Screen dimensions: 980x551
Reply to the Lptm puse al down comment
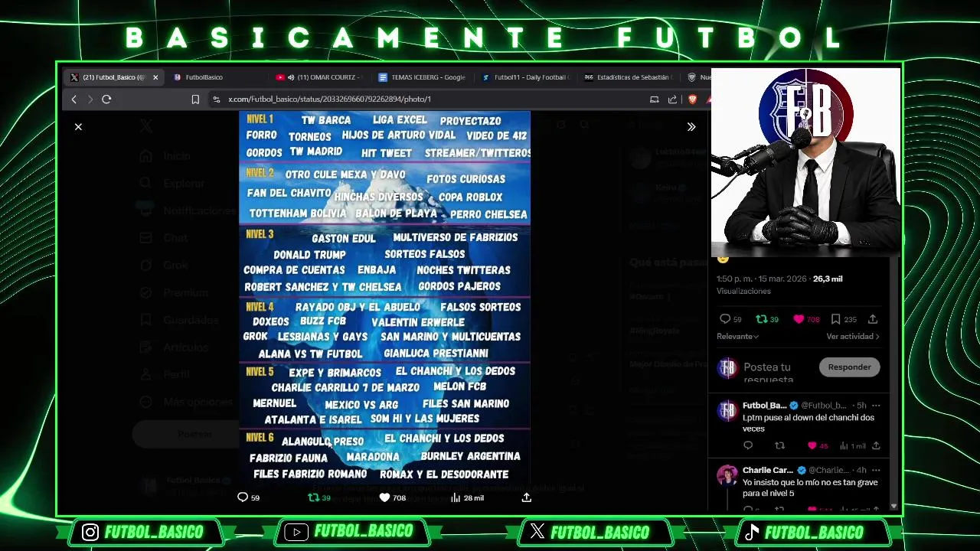pyautogui.click(x=748, y=446)
